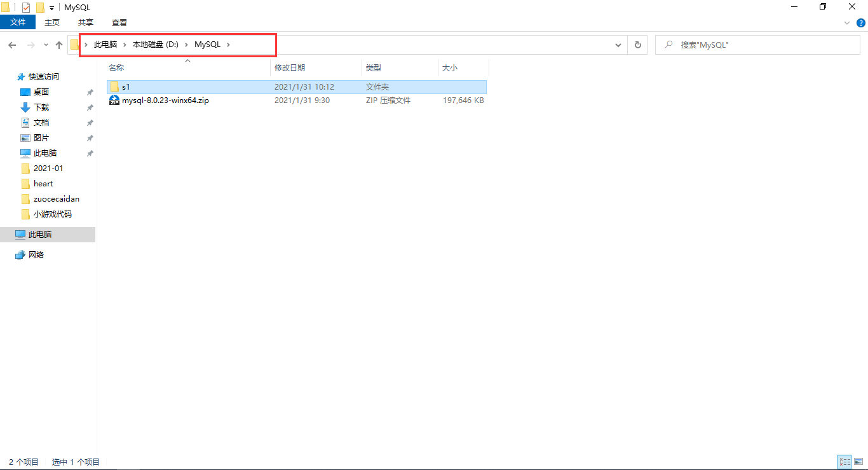868x470 pixels.
Task: Go forward with the Forward arrow
Action: click(x=31, y=45)
